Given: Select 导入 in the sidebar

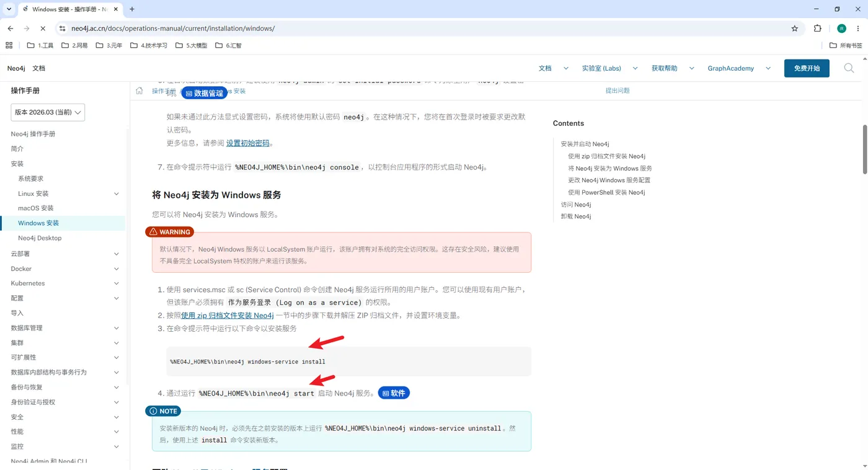Looking at the screenshot, I should tap(17, 313).
